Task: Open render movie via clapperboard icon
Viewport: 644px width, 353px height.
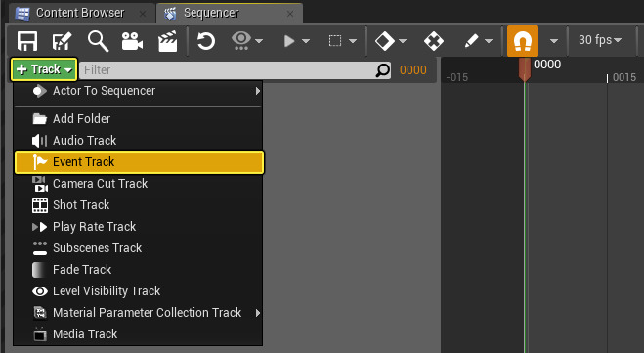Action: [x=167, y=41]
